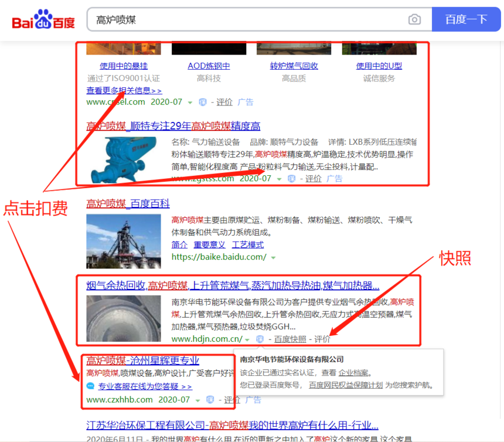The height and width of the screenshot is (442, 504).
Task: Open the 转炉煤气回收 link
Action: point(294,66)
